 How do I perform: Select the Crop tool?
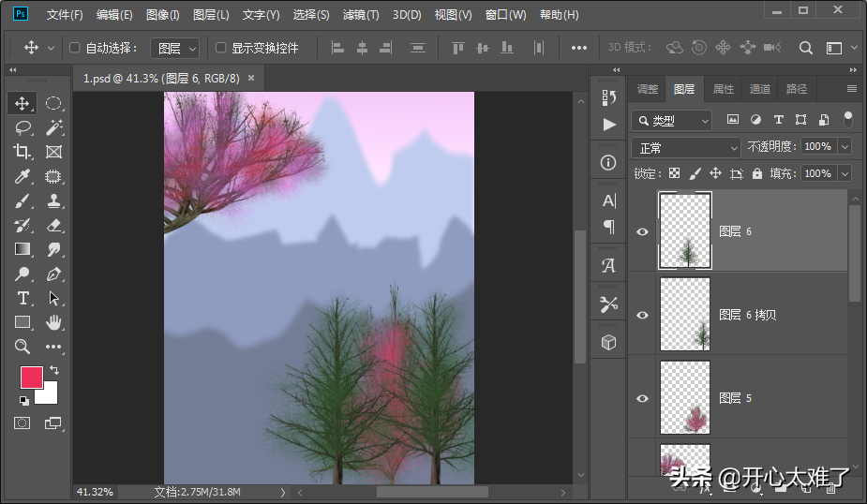[22, 152]
